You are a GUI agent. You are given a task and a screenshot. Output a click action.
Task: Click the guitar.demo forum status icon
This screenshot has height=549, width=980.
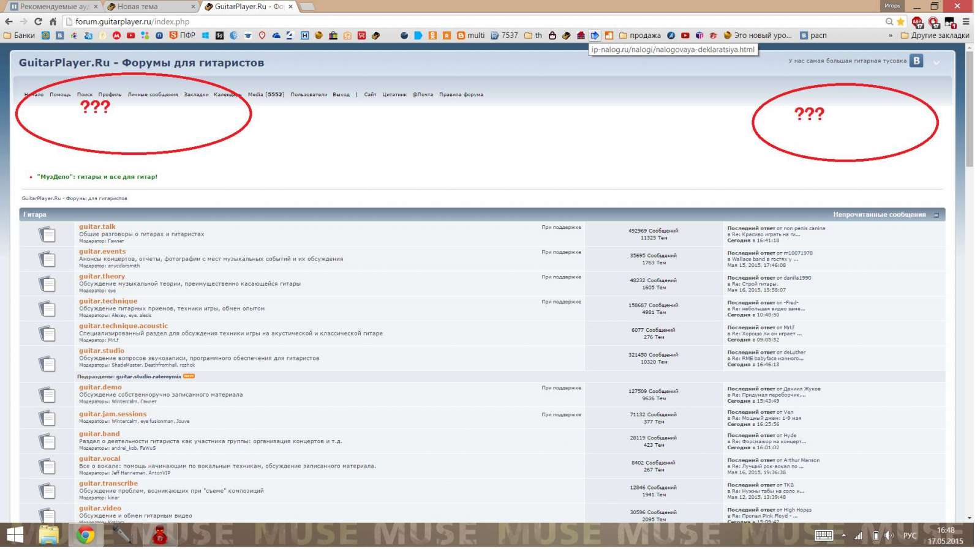(x=47, y=395)
